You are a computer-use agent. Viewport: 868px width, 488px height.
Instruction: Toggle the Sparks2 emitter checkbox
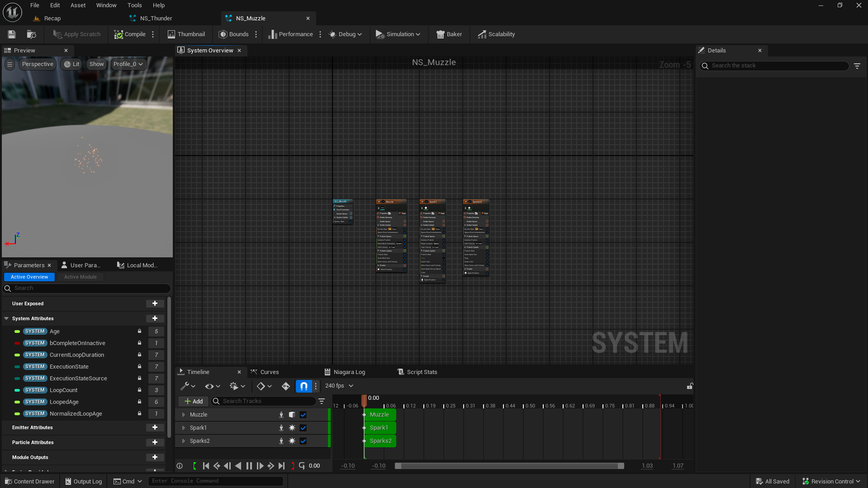303,441
